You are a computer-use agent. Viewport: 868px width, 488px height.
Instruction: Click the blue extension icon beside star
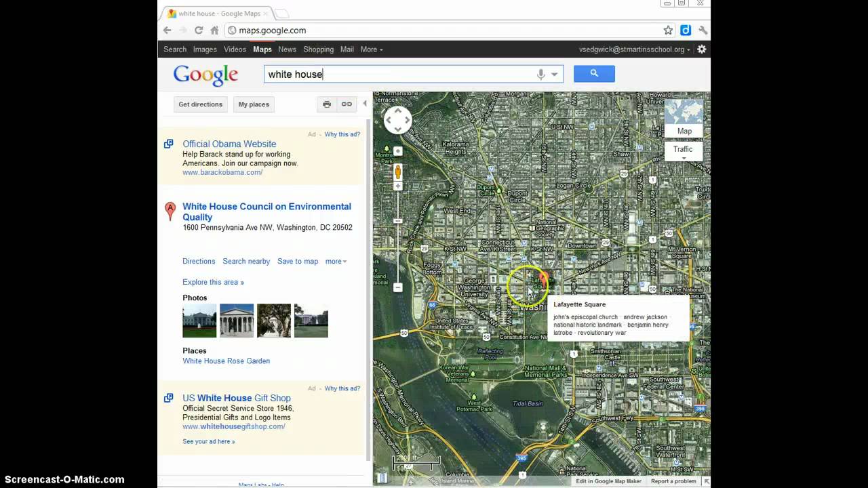(x=686, y=30)
